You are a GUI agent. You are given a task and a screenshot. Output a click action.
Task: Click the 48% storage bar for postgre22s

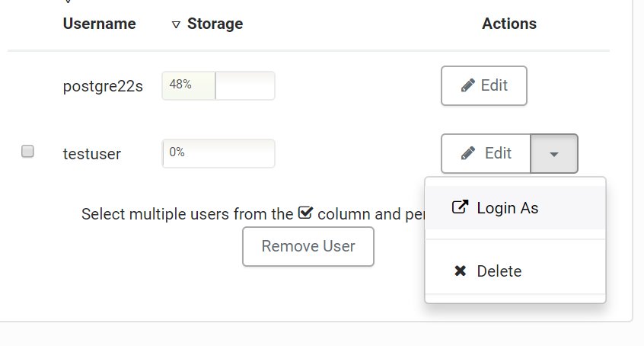point(218,85)
